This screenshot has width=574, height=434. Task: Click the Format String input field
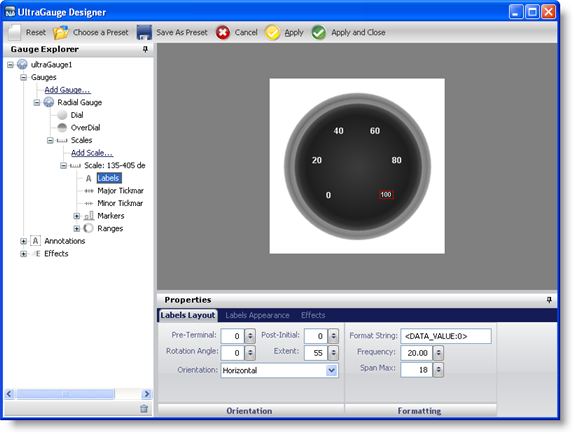446,336
